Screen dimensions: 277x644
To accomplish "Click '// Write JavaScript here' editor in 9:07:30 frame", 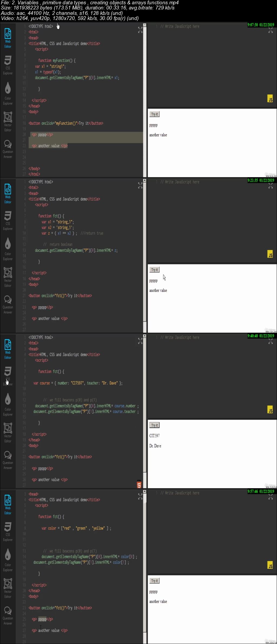I will pos(180,27).
